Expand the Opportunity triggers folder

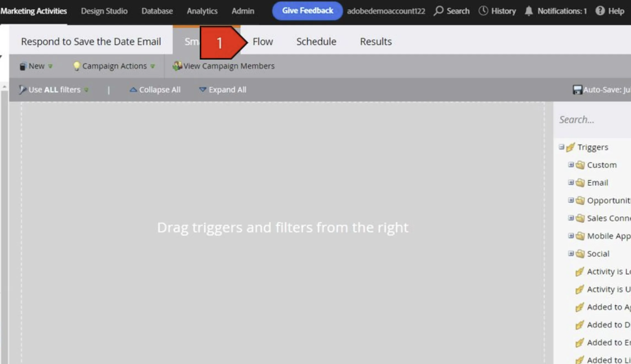coord(571,200)
